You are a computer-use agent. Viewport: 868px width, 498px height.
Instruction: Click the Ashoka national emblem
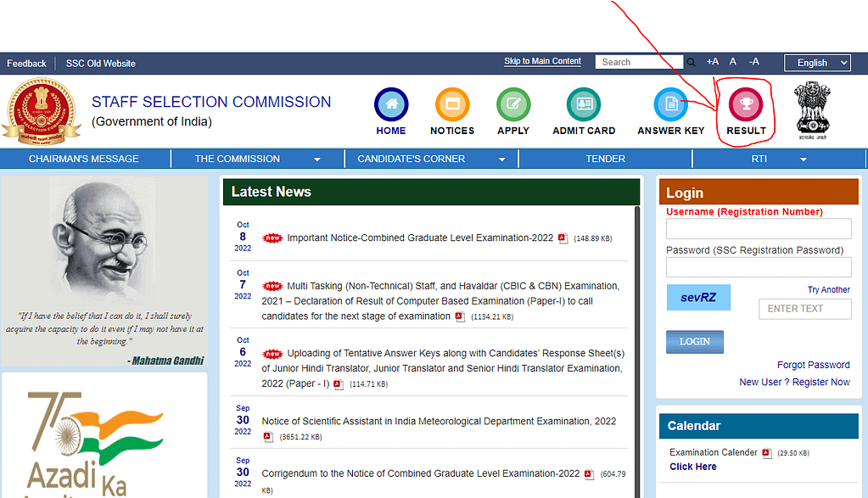(x=812, y=109)
